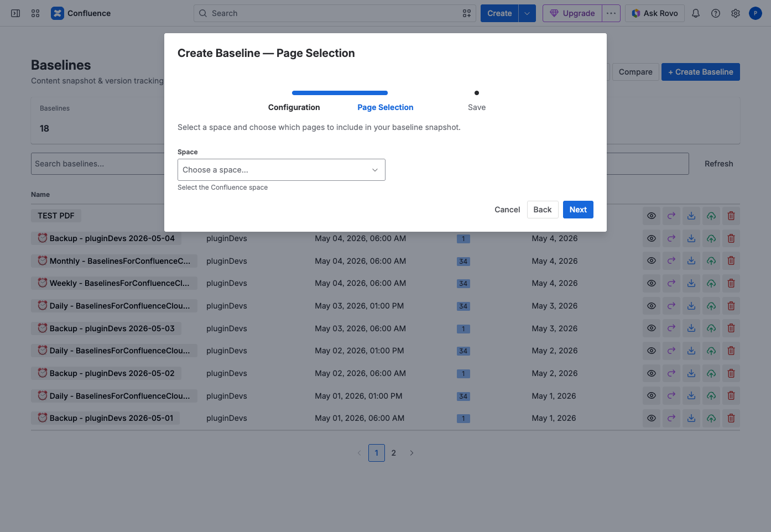Open the settings gear icon
771x532 pixels.
click(736, 13)
